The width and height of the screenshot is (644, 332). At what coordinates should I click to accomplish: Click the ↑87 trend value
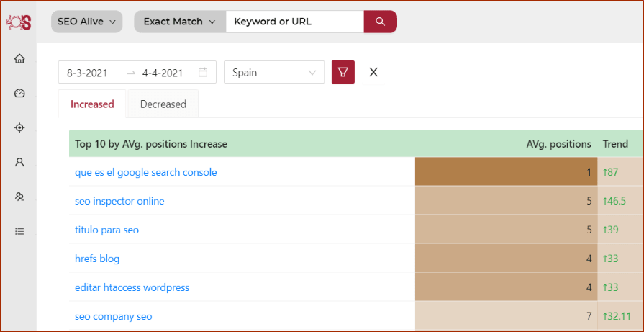[x=610, y=172]
